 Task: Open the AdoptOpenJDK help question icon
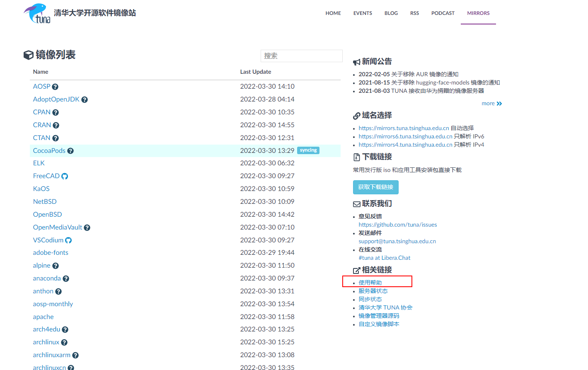(x=85, y=100)
